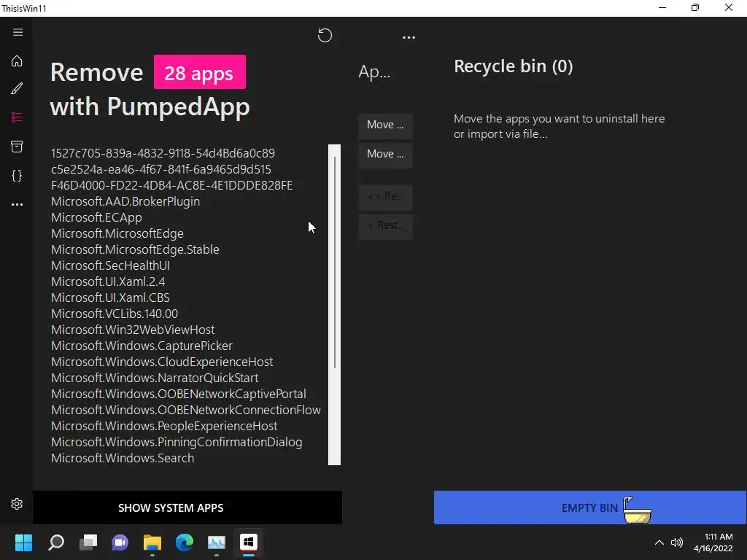The image size is (747, 560).
Task: Select Microsoft.Windows.NarratorQuickStart entry
Action: point(155,378)
